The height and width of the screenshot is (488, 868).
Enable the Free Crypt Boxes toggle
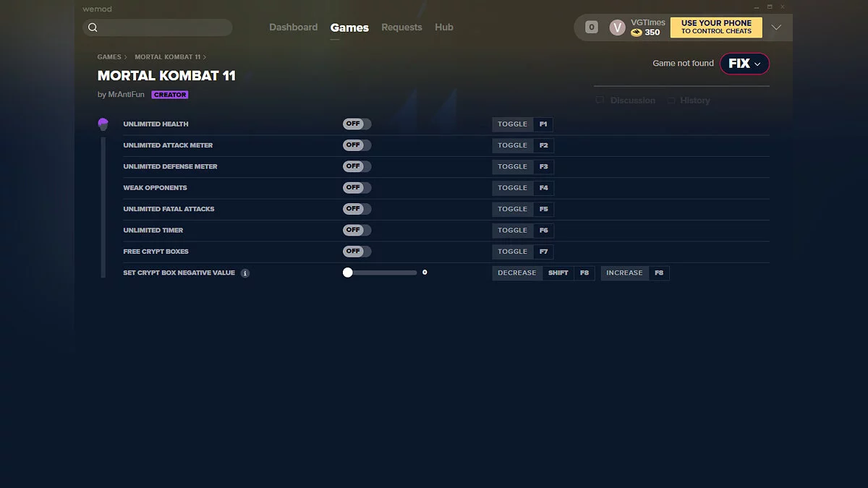[357, 252]
